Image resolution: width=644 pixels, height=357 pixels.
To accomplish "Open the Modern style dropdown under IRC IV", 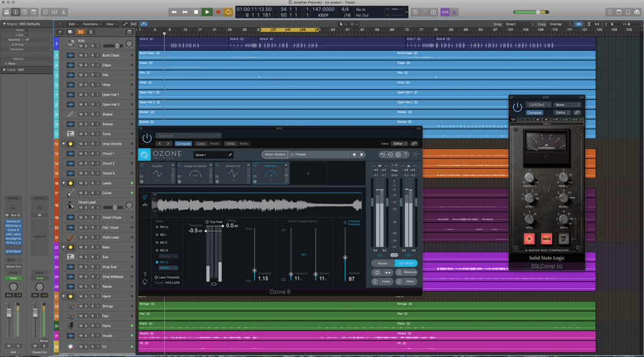I will point(168,268).
